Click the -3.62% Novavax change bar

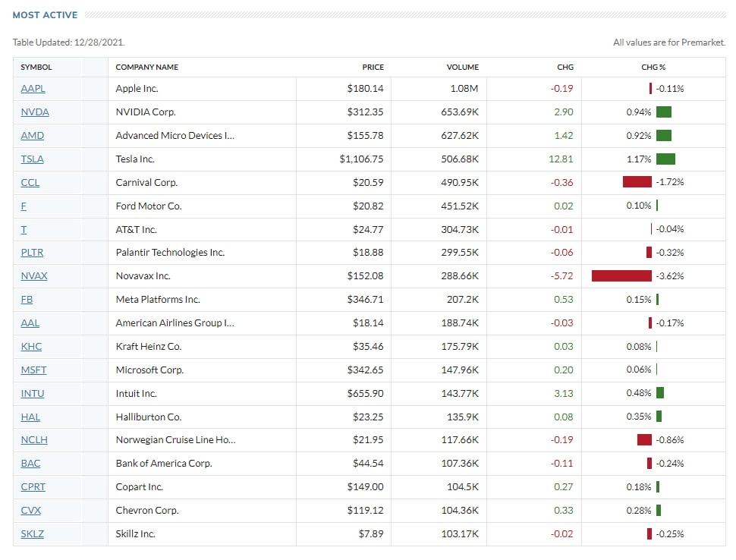click(x=621, y=275)
